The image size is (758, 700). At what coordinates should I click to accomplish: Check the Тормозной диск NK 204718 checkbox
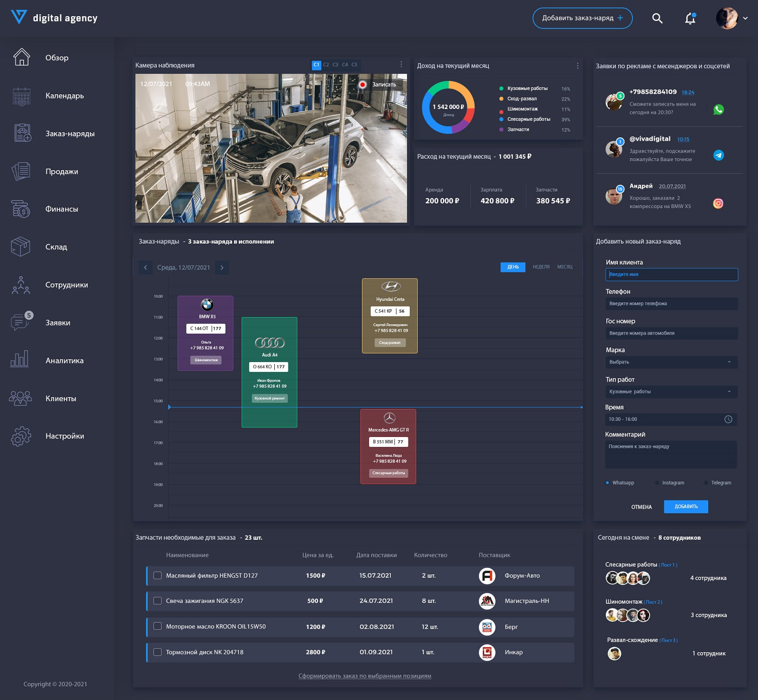coord(158,652)
